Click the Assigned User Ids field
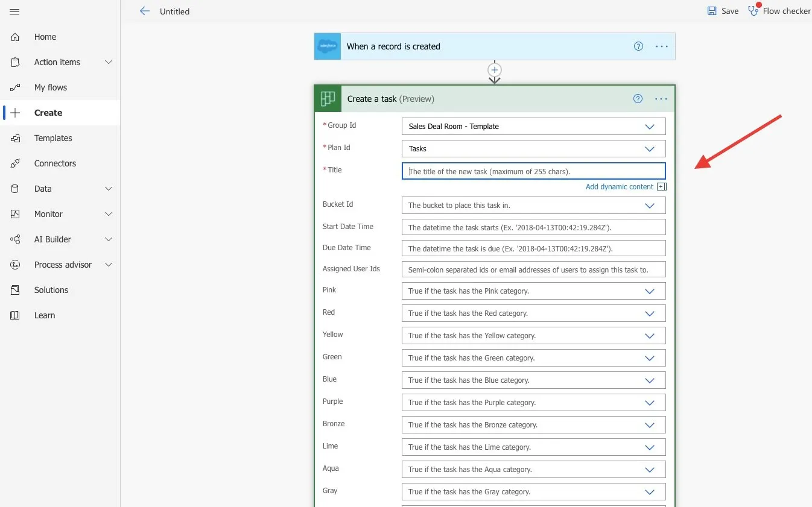The height and width of the screenshot is (507, 812). pos(534,269)
